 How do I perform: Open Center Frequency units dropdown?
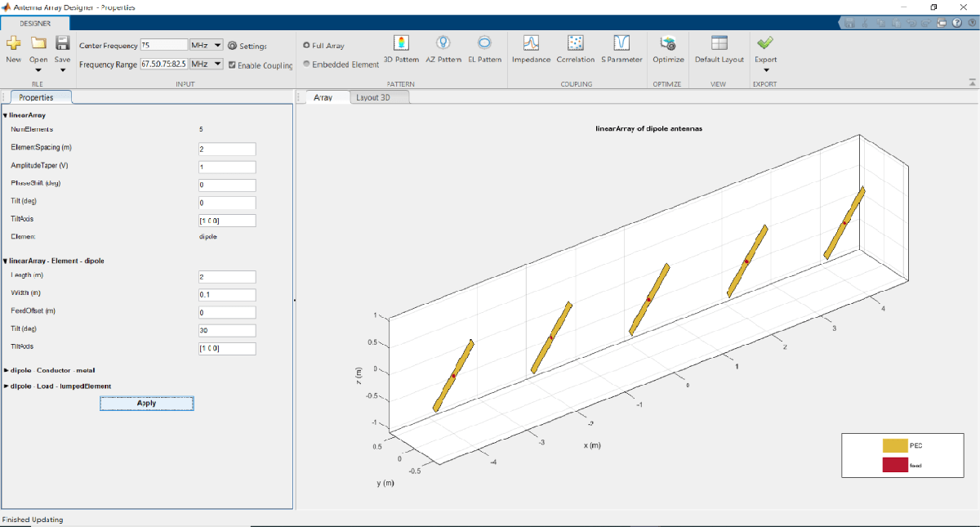206,46
